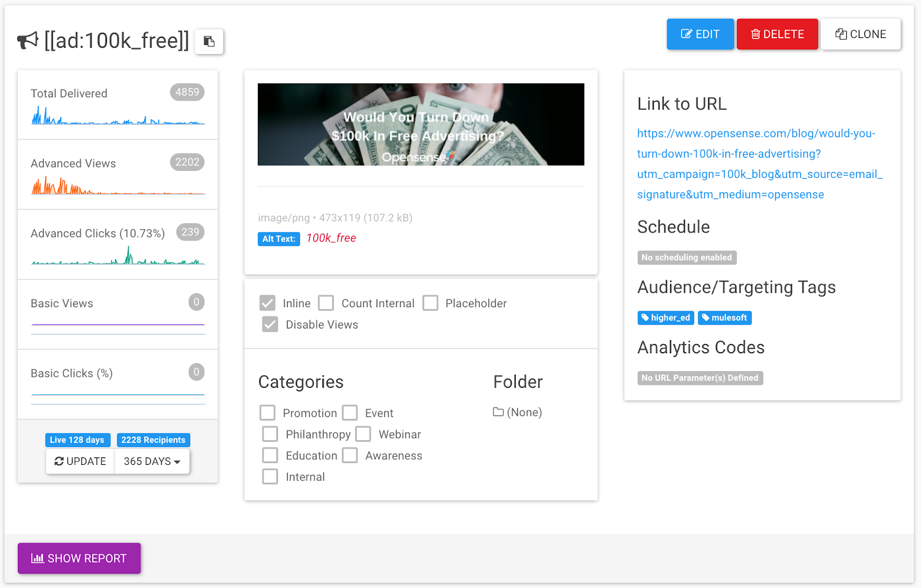
Task: Click the Total Delivered sparkline chart
Action: click(x=118, y=116)
